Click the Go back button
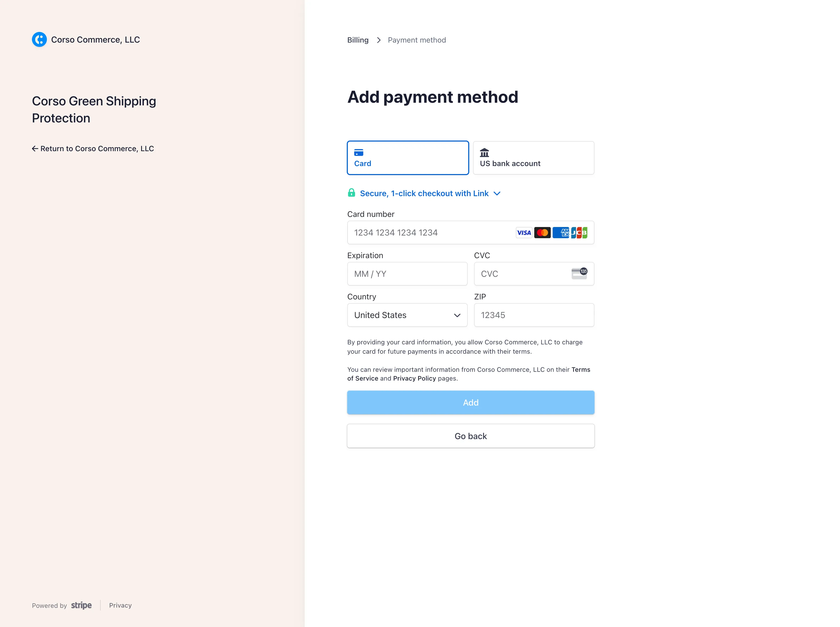Viewport: 840px width, 627px height. 470,435
